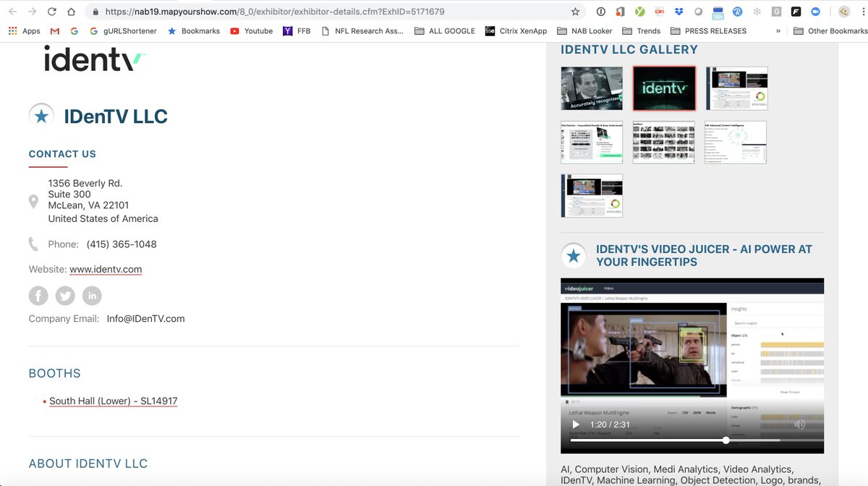This screenshot has height=486, width=868.
Task: Open Chrome profile avatar
Action: coord(843,12)
